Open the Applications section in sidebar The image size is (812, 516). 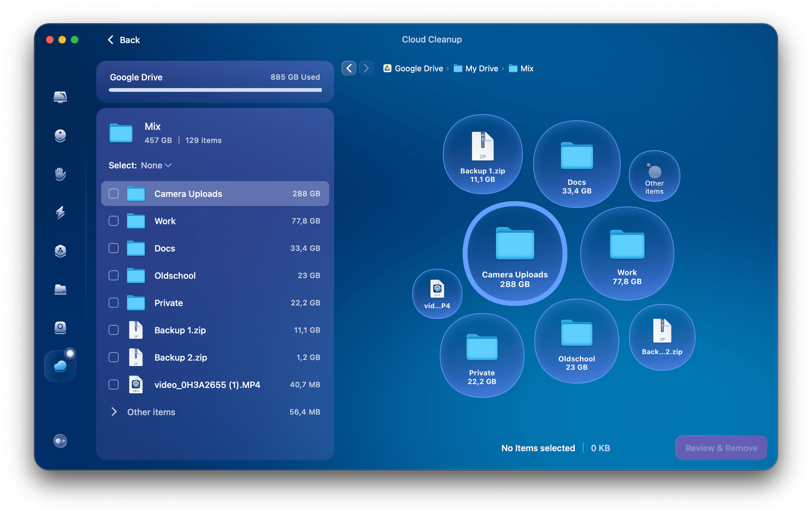[61, 252]
